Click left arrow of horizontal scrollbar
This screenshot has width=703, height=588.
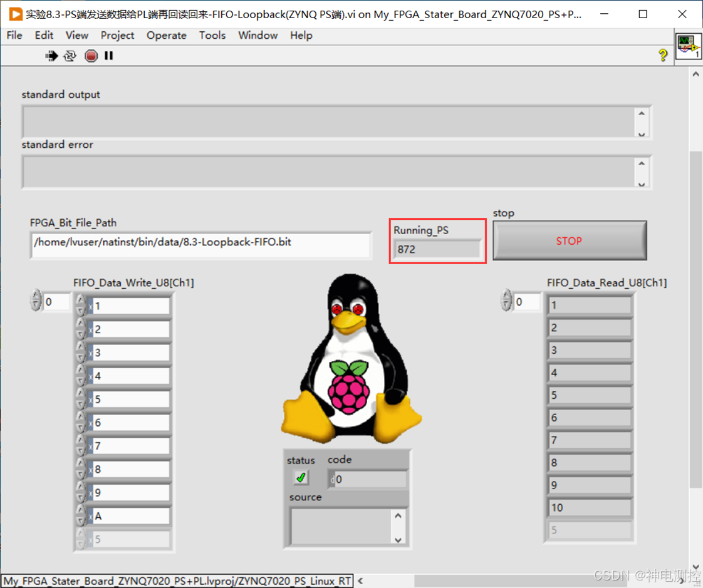[x=360, y=581]
